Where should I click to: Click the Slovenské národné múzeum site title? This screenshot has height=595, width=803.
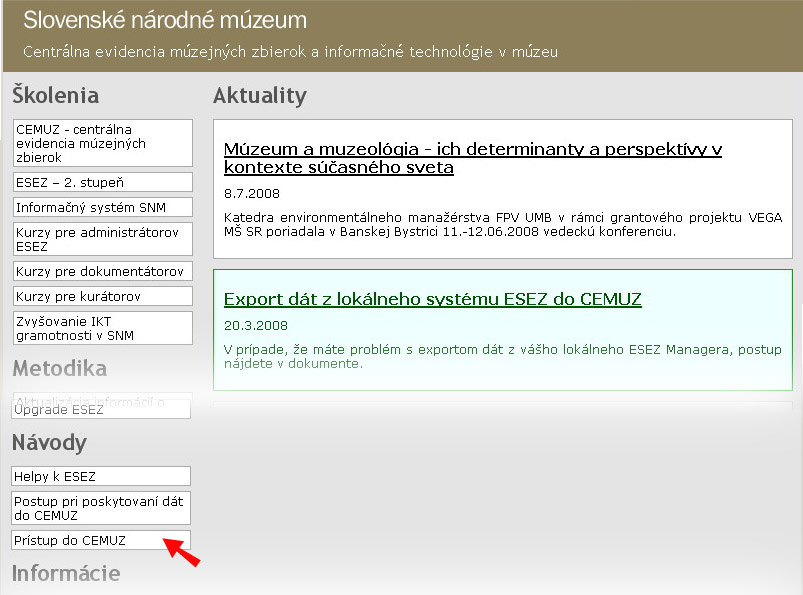165,20
